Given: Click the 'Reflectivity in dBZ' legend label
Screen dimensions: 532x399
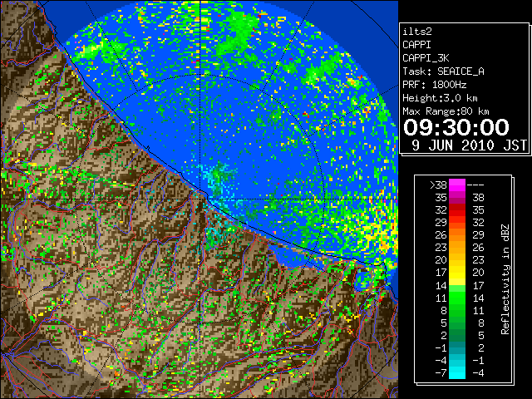Looking at the screenshot, I should coord(505,279).
